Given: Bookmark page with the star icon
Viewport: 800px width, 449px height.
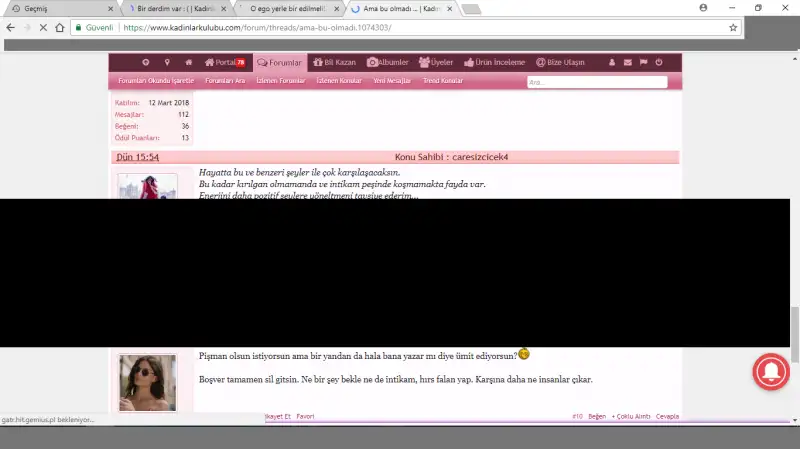Looking at the screenshot, I should pos(733,27).
